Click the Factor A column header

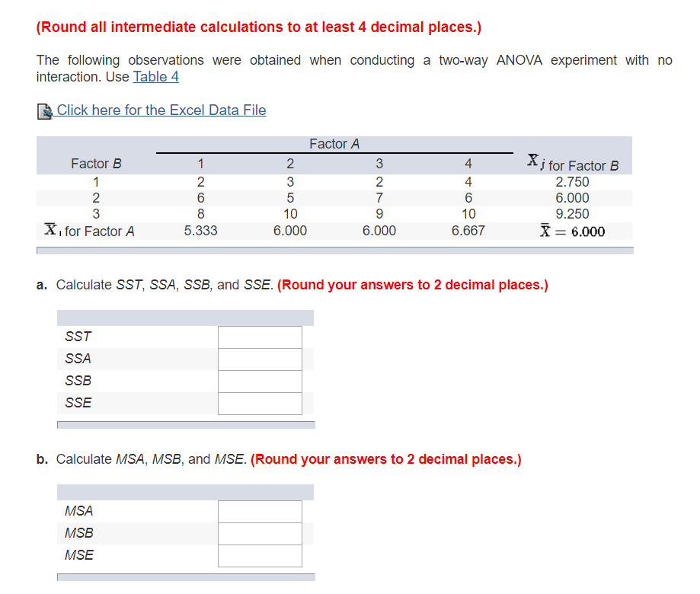click(x=334, y=144)
